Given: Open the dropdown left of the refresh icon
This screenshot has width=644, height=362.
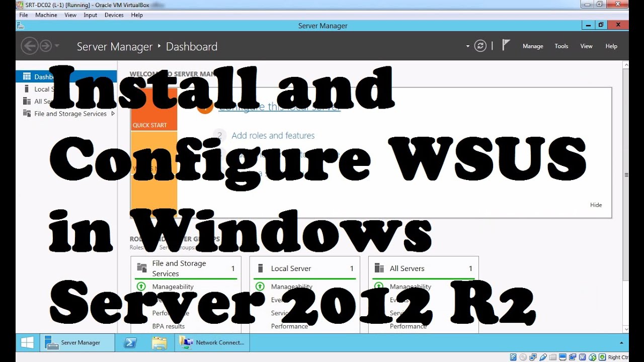Looking at the screenshot, I should click(x=468, y=46).
